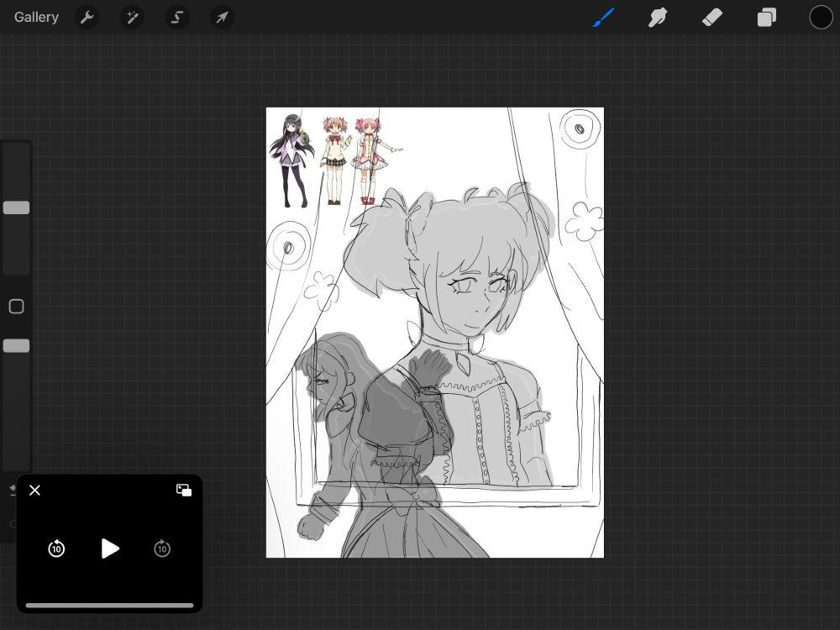Select the Eraser tool
840x630 pixels.
[x=712, y=17]
